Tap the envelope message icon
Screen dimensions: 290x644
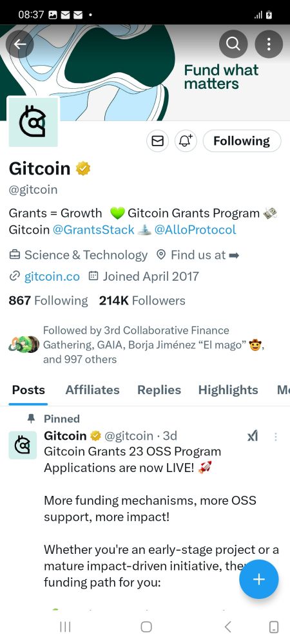point(158,141)
